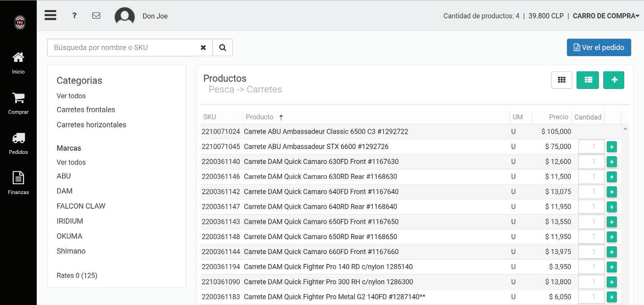644x305 pixels.
Task: Click the Don Joe profile avatar
Action: click(124, 16)
